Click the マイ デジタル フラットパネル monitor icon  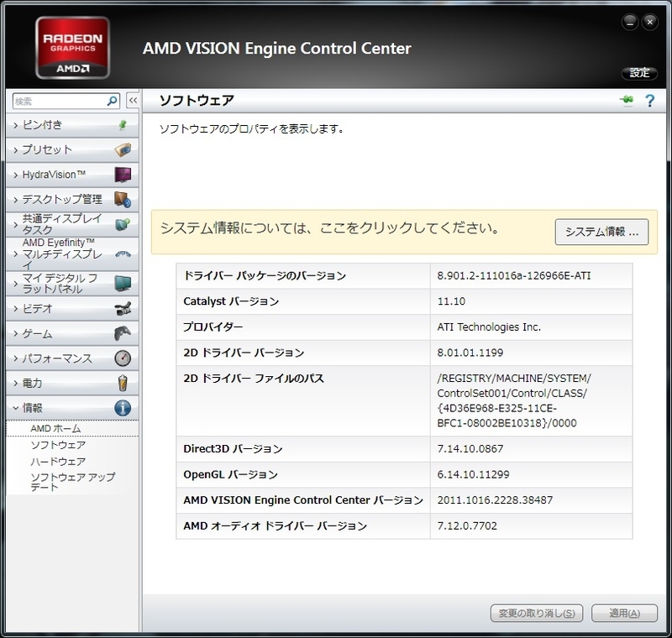123,284
